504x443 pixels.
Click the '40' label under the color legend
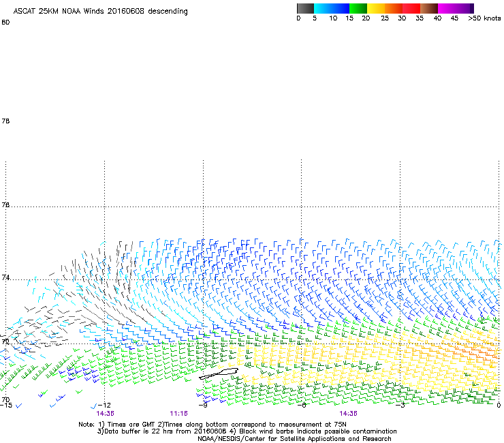[x=437, y=18]
